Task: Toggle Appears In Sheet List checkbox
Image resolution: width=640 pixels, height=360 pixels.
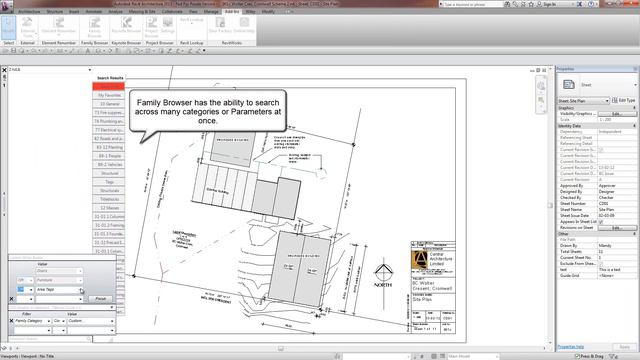Action: click(600, 222)
